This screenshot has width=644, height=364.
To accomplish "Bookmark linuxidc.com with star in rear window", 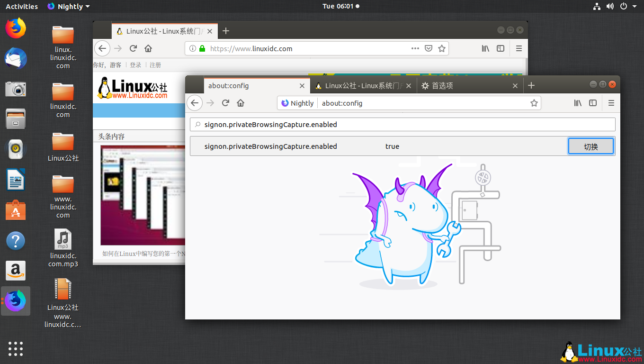I will pyautogui.click(x=441, y=48).
